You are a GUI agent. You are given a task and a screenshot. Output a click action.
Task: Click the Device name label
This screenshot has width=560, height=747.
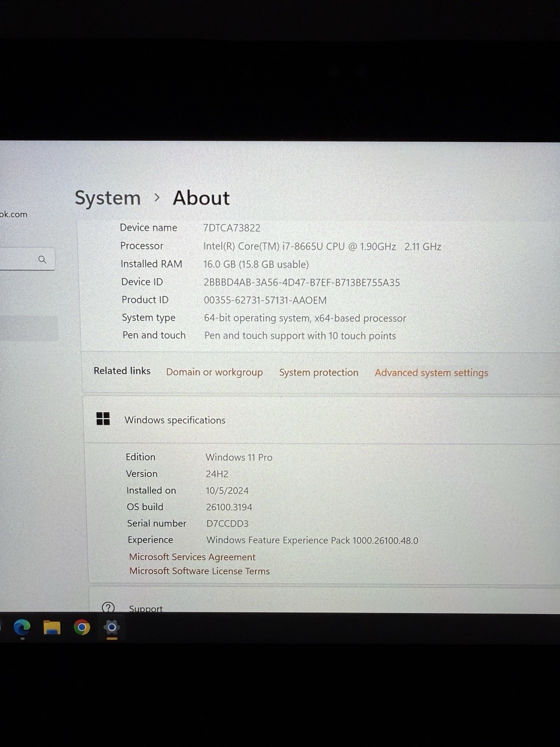(x=148, y=227)
